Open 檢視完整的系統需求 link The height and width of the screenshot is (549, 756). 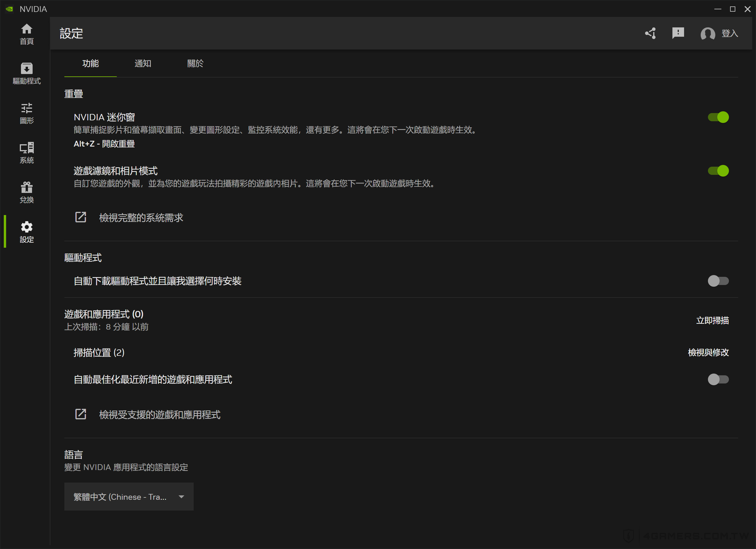click(x=141, y=217)
